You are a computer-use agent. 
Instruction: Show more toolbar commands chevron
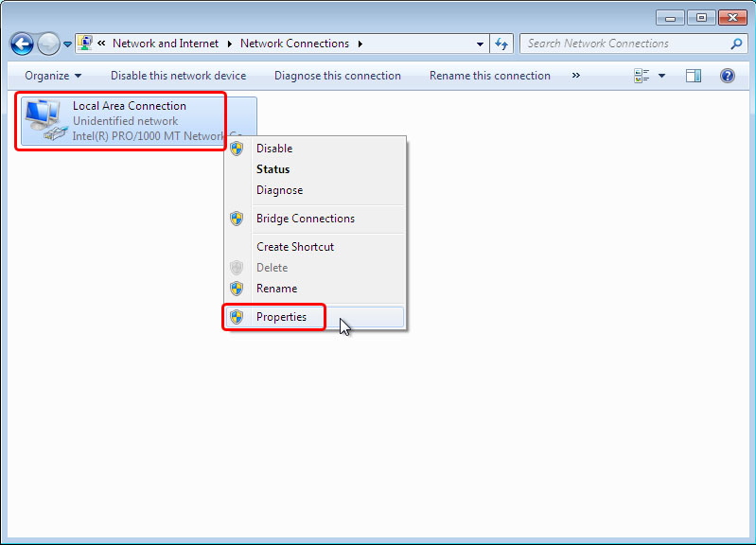pos(575,76)
